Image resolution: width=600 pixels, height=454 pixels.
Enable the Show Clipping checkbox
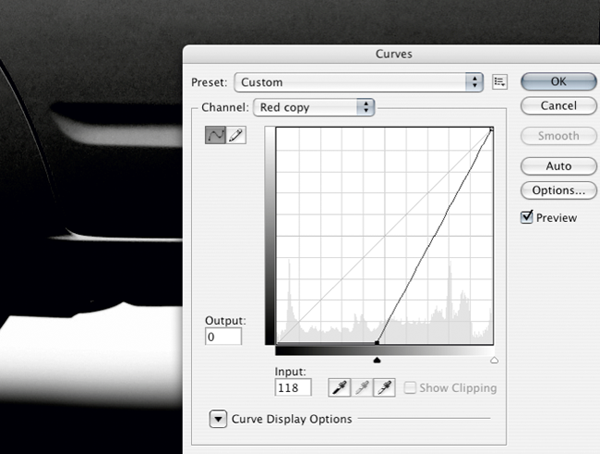click(x=410, y=388)
